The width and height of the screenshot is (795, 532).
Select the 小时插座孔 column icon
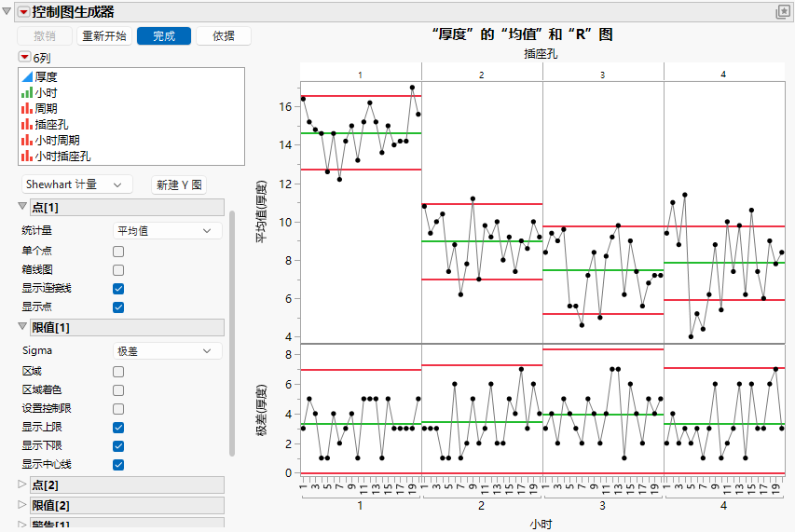(27, 156)
